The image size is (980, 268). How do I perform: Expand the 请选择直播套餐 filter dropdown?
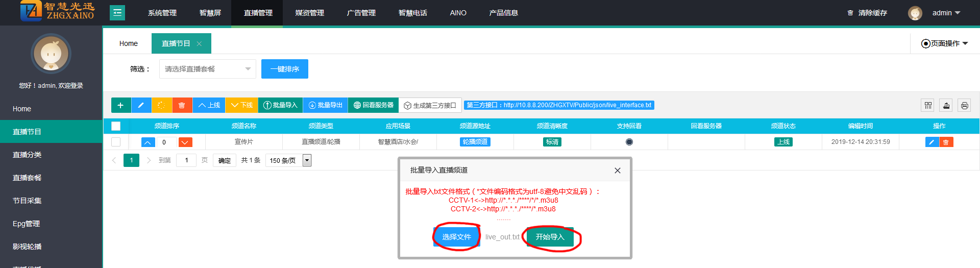tap(207, 69)
